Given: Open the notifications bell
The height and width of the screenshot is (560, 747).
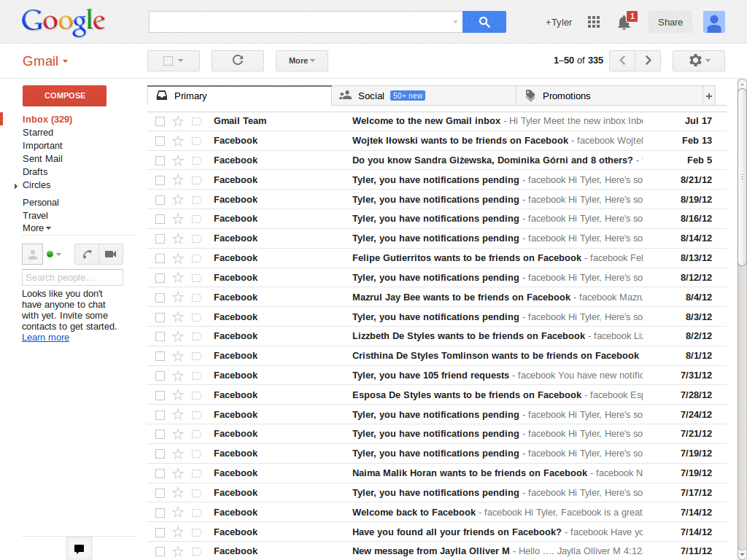Looking at the screenshot, I should click(624, 23).
